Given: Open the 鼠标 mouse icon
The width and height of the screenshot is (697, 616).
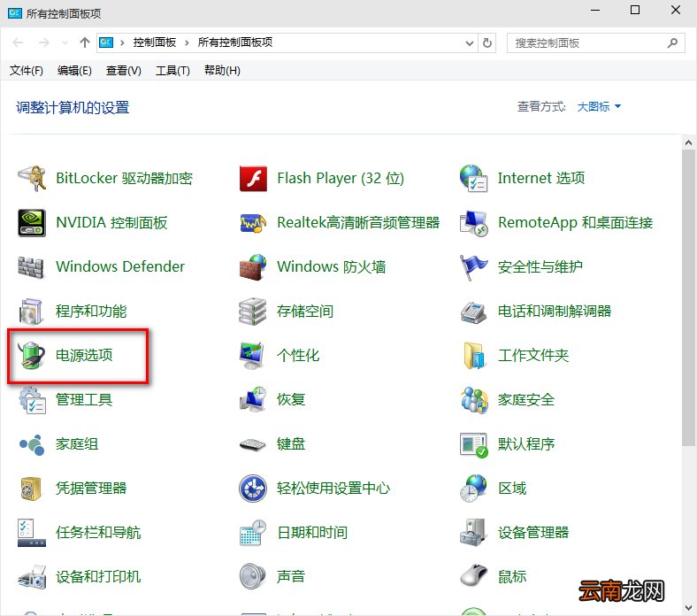Looking at the screenshot, I should pos(474,576).
